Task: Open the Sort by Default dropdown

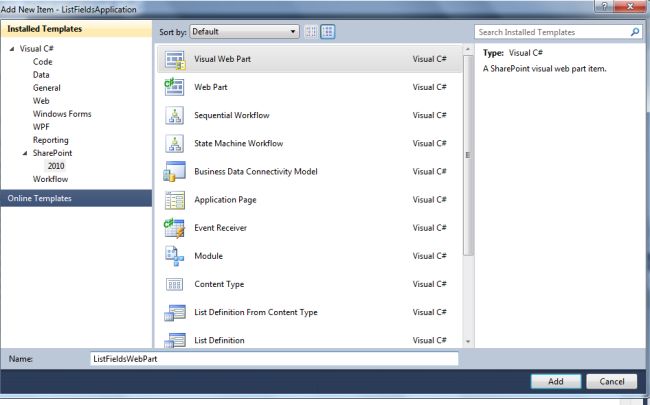Action: click(x=244, y=32)
